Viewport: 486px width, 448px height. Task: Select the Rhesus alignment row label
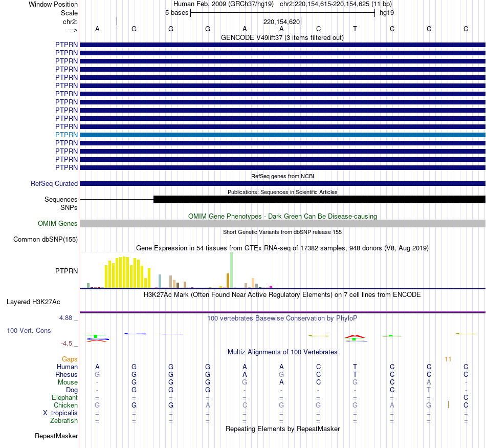pyautogui.click(x=67, y=374)
